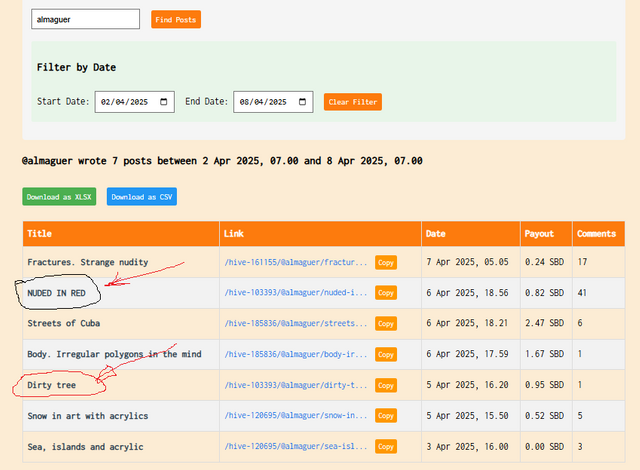Open the /hive-120695/@almaguer/sea-isl... link
This screenshot has height=470, width=640.
tap(296, 446)
